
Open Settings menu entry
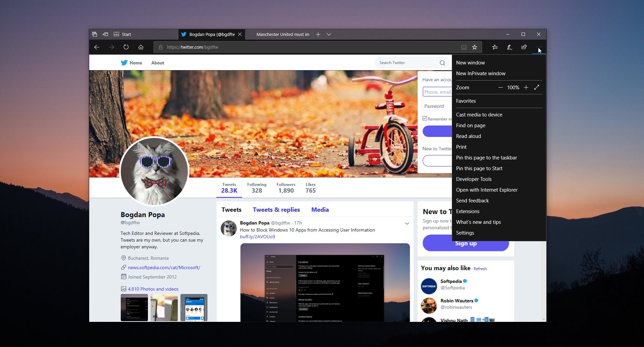click(499, 233)
